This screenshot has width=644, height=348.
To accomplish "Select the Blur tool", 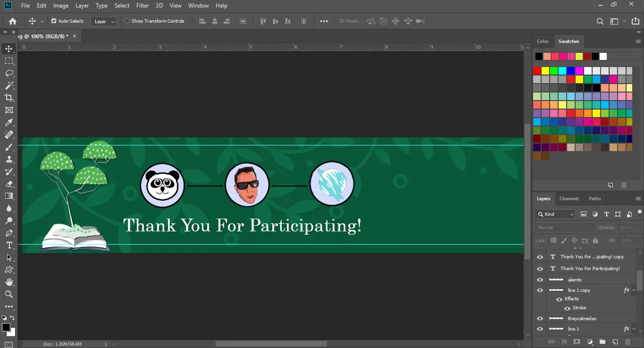I will coord(9,208).
